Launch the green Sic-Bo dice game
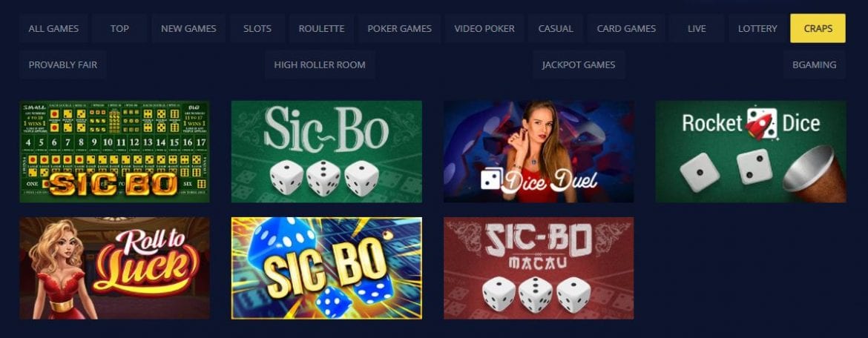The width and height of the screenshot is (868, 338). click(x=326, y=151)
